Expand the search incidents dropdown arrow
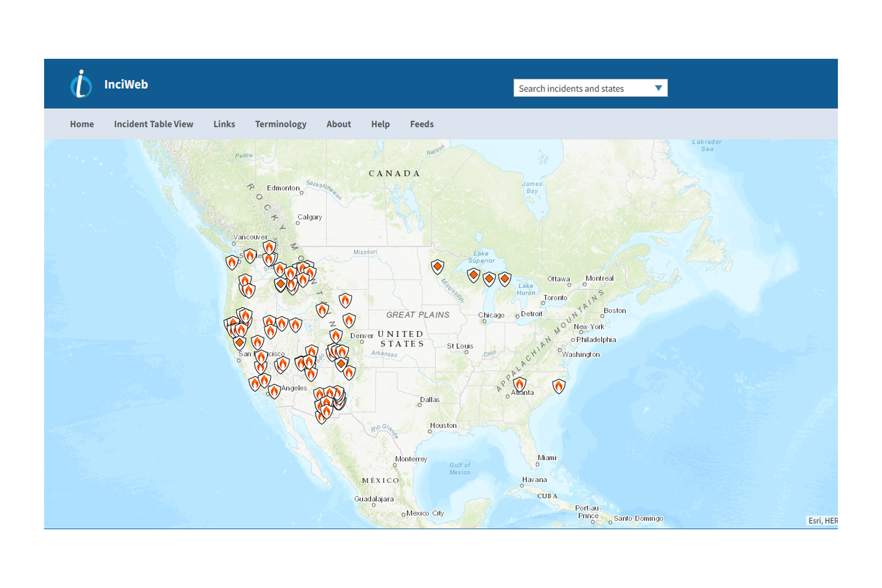The width and height of the screenshot is (882, 588). click(658, 88)
